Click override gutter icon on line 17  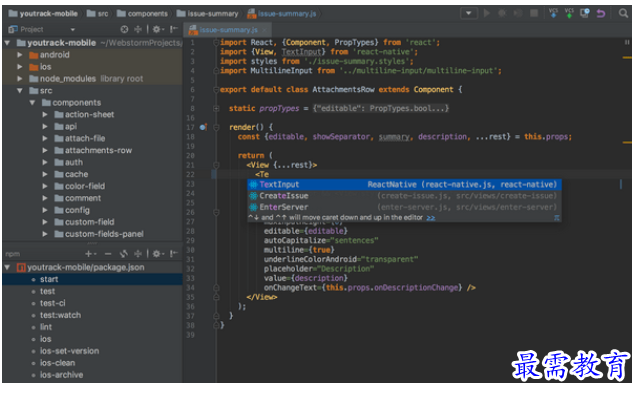(203, 127)
